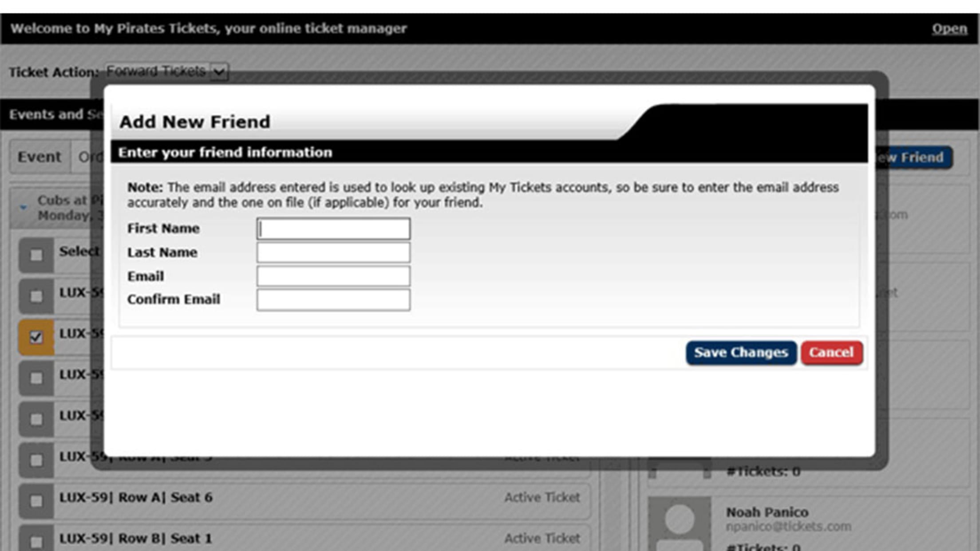Collapse the Cubs at Pirates event arrow
The image size is (980, 551).
[24, 207]
